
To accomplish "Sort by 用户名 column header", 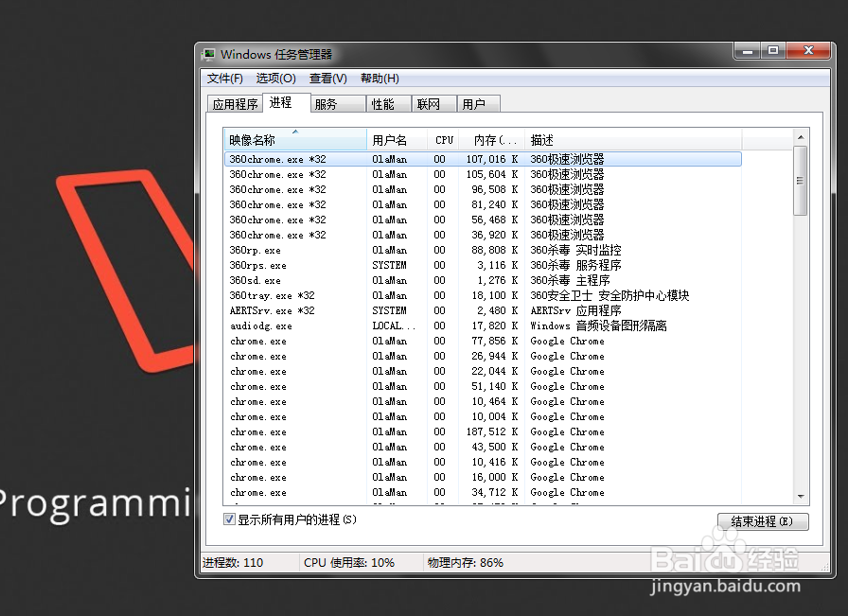I will click(397, 139).
